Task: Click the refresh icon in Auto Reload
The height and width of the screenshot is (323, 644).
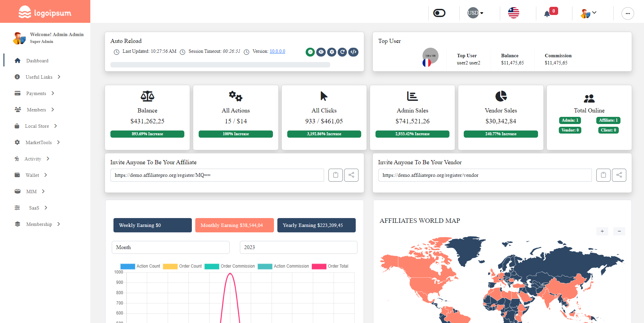Action: pos(342,52)
